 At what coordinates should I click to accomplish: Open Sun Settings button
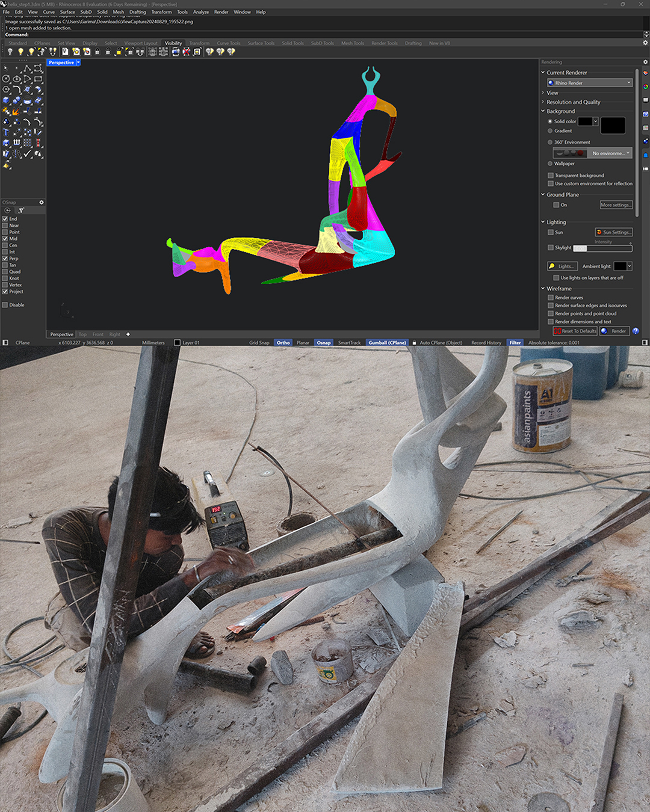pos(614,232)
